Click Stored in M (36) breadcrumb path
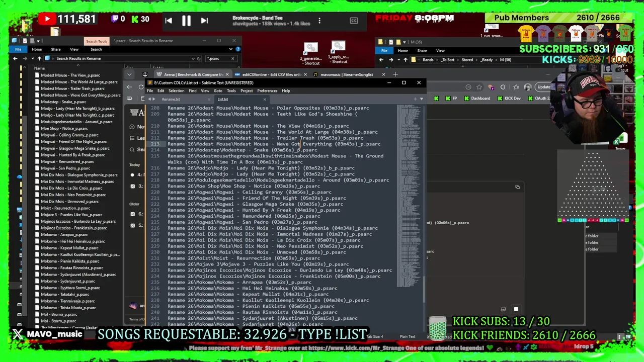 pos(467,60)
